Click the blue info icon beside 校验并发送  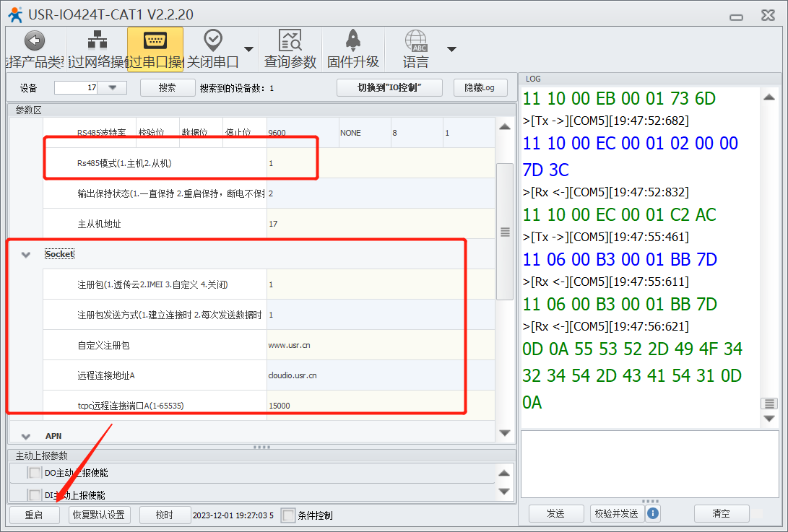tap(653, 513)
